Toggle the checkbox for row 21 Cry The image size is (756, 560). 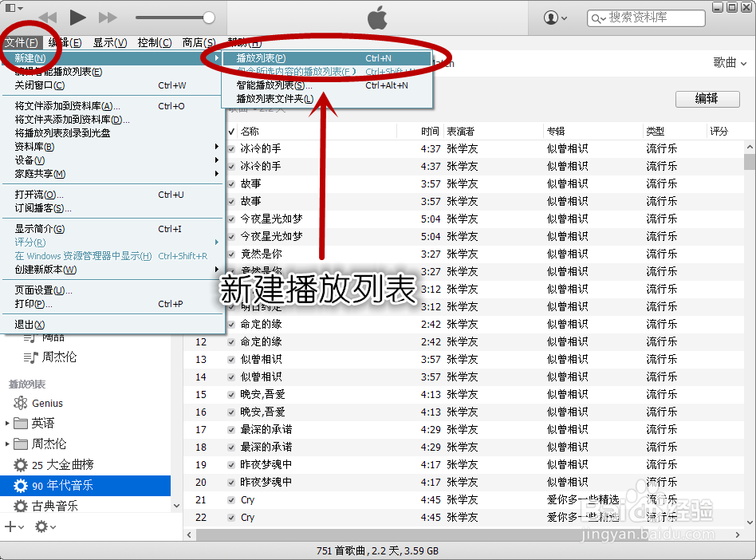[231, 500]
